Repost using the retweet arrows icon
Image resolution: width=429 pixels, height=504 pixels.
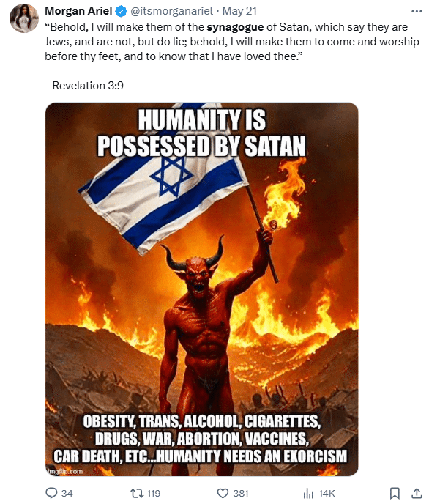pyautogui.click(x=137, y=493)
